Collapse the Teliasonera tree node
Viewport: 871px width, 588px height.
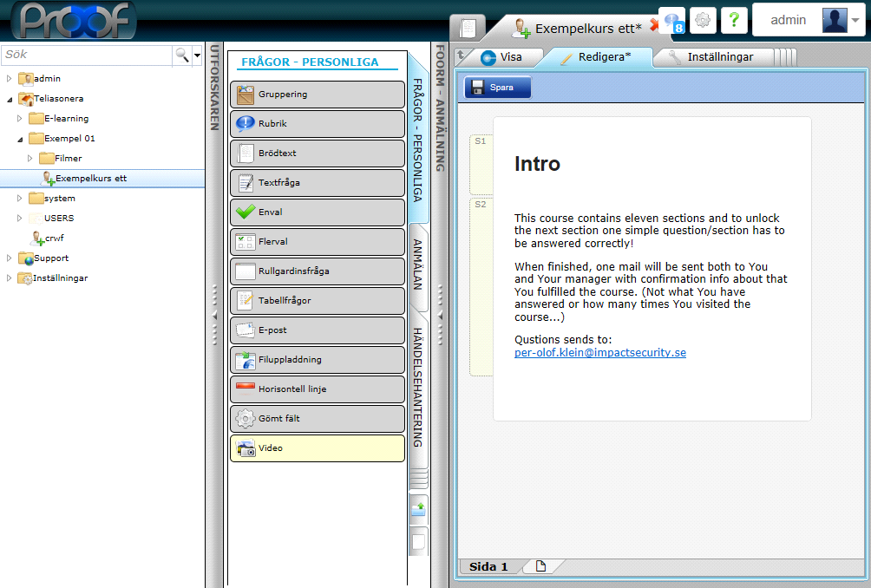coord(10,99)
